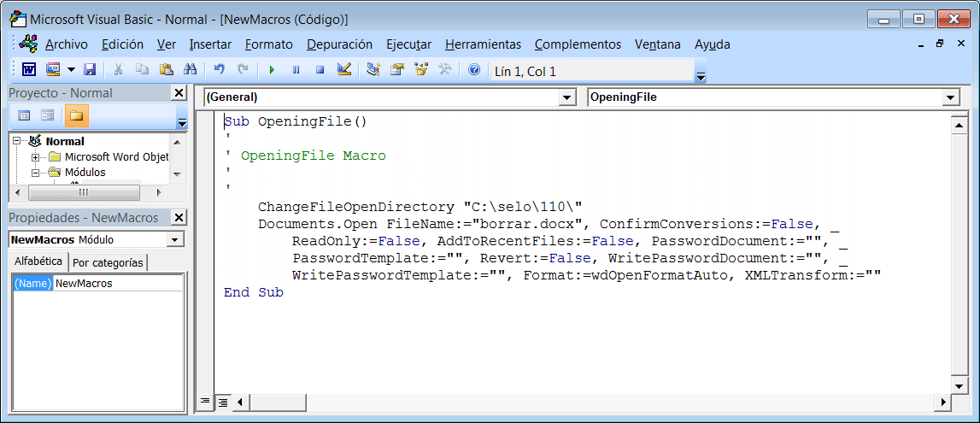The width and height of the screenshot is (980, 423).
Task: Open the Ejecutar menu
Action: coord(408,44)
